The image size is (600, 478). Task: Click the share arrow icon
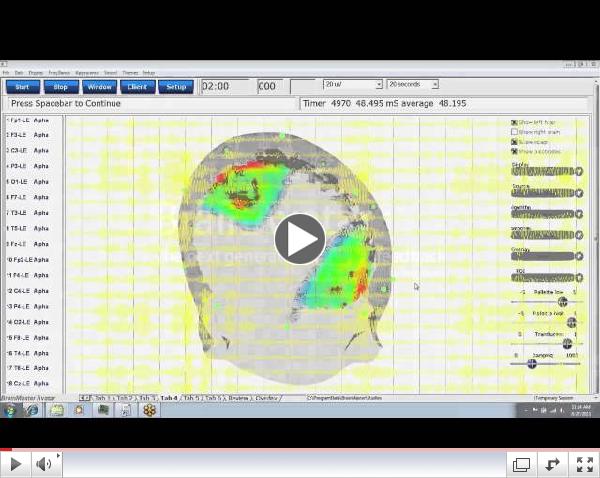551,464
